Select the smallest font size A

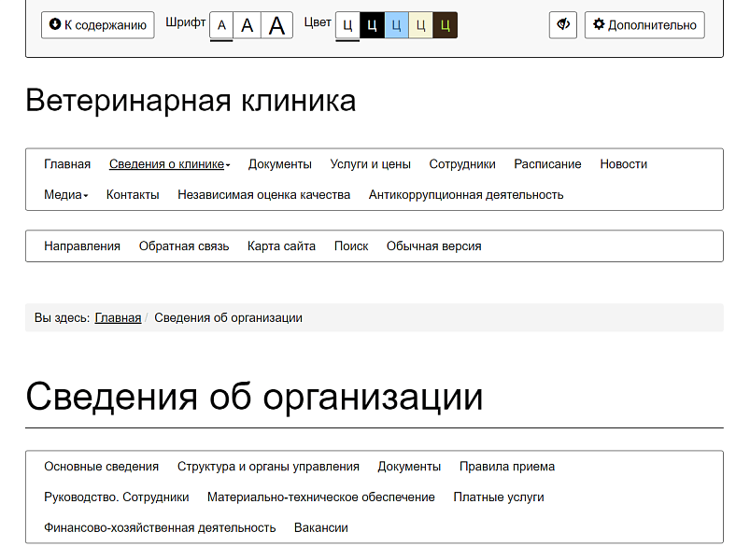tap(220, 25)
